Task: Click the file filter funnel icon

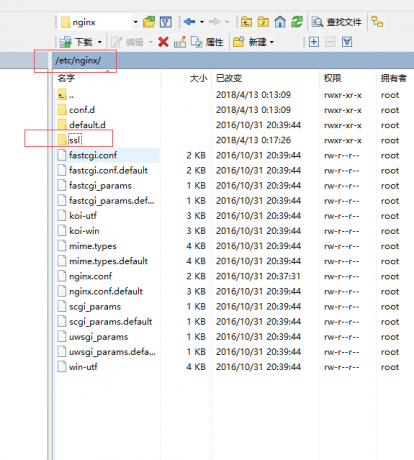Action: [x=166, y=22]
